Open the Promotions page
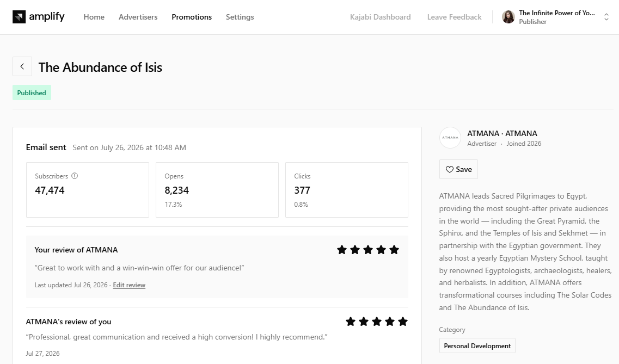This screenshot has height=364, width=619. coord(192,17)
